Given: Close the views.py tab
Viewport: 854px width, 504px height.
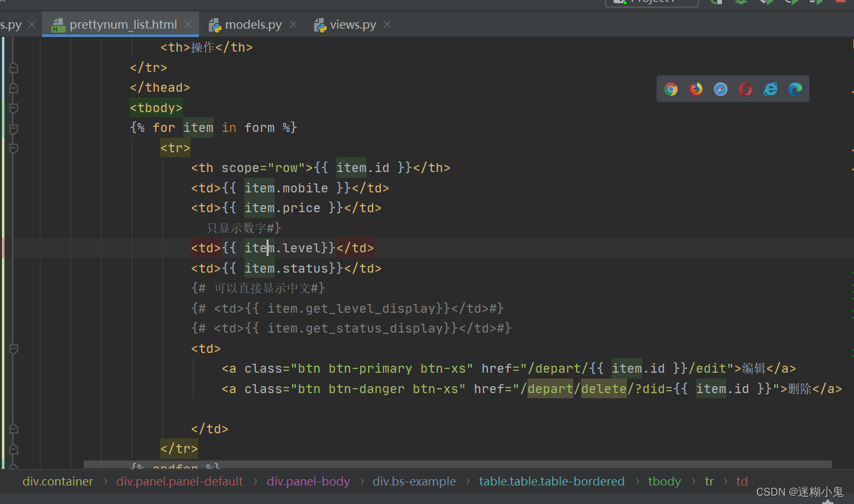Looking at the screenshot, I should (x=387, y=25).
